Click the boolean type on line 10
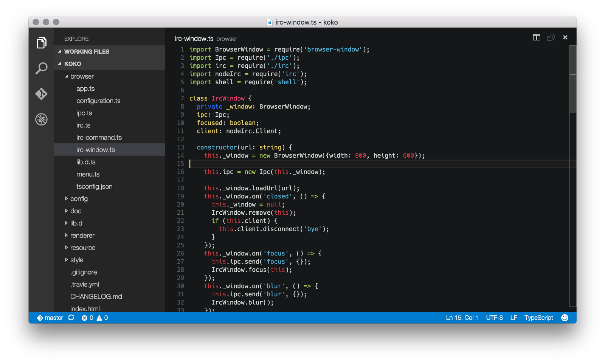Viewport: 605px width, 364px height. click(x=243, y=123)
